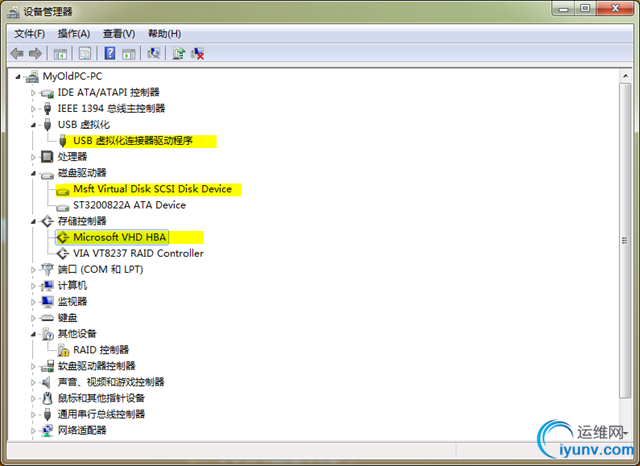
Task: Select the RAID 控制器 entry text
Action: [x=101, y=350]
